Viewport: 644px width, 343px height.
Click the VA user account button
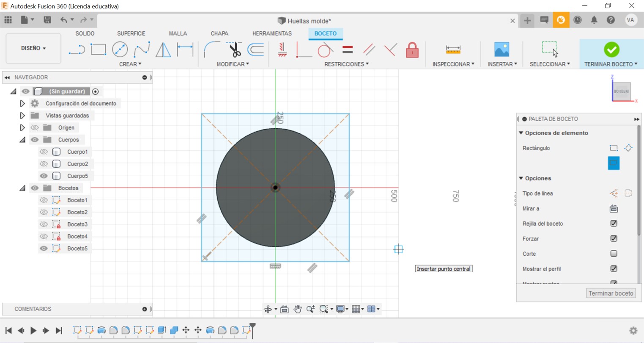coord(631,20)
